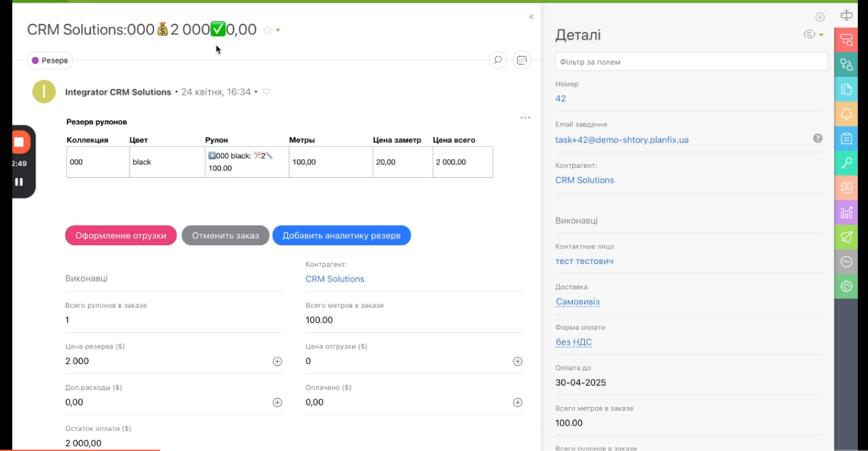
Task: Change Форма оплати value без НДС
Action: pos(574,342)
